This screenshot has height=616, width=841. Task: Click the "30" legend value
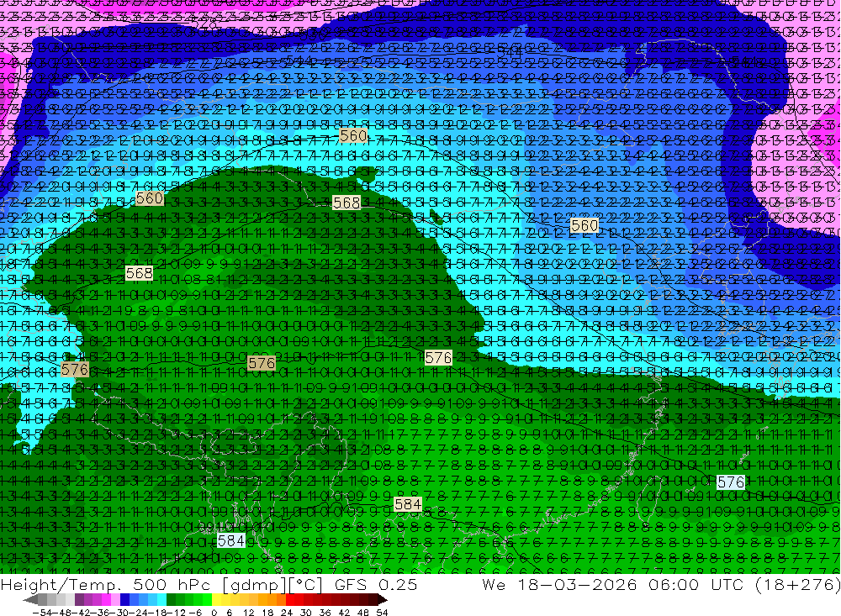[306, 613]
